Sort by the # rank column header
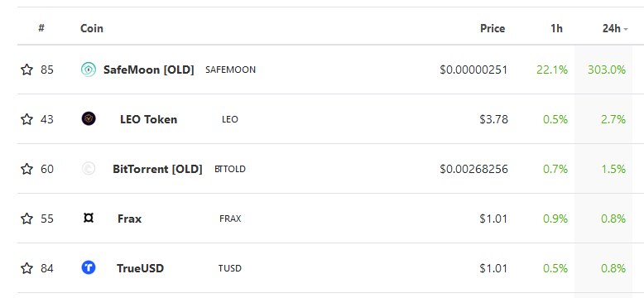The image size is (644, 298). (41, 28)
